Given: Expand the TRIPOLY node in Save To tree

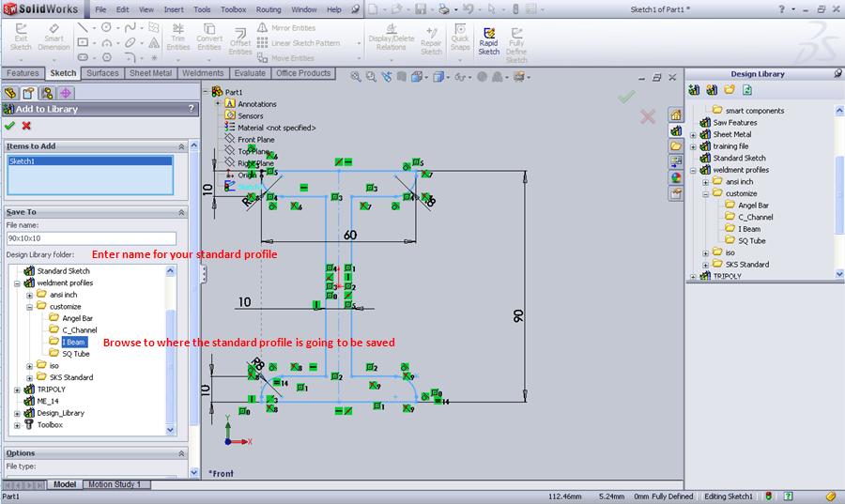Looking at the screenshot, I should click(17, 389).
